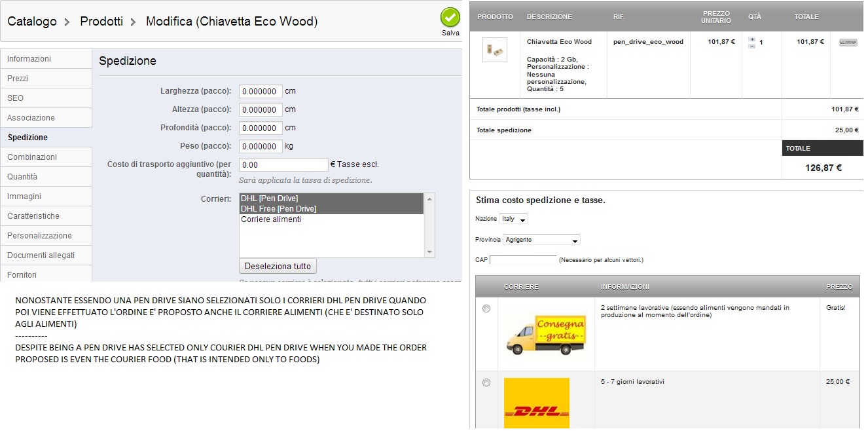Select the DHL carrier radio button
Viewport: 868px width, 431px height.
click(x=486, y=383)
